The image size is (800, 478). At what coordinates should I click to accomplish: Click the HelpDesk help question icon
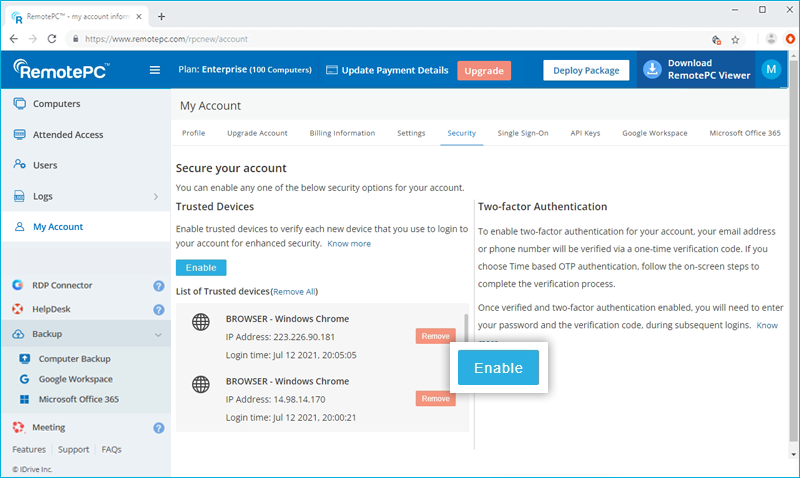(x=158, y=309)
